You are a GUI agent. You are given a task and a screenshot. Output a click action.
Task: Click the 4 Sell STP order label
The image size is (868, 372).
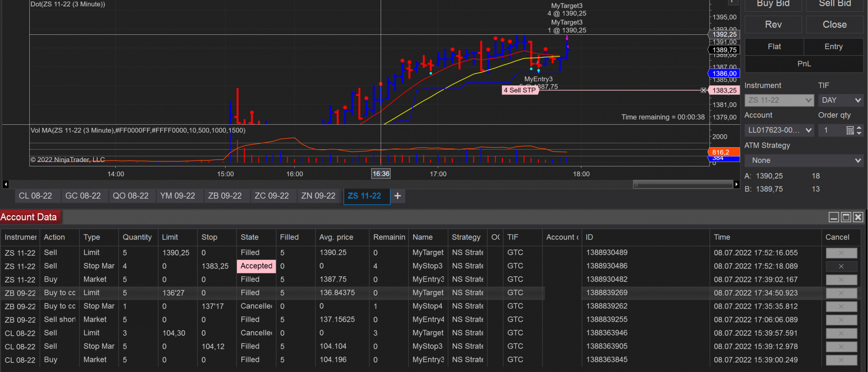tap(520, 90)
